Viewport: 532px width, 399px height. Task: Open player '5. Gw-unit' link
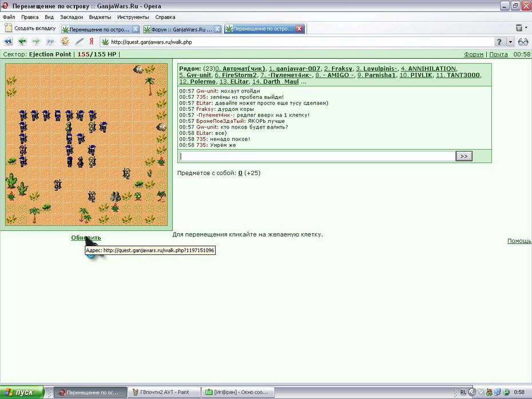click(195, 75)
